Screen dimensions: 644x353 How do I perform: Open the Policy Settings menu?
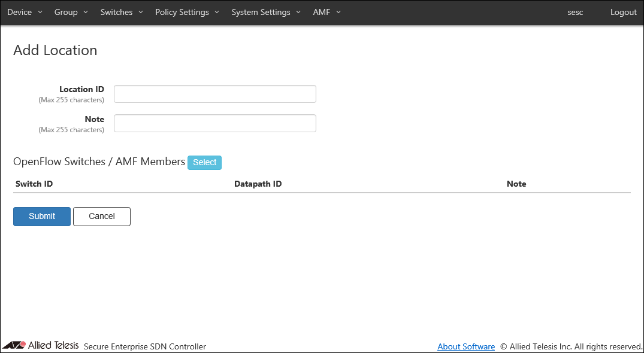click(x=187, y=13)
